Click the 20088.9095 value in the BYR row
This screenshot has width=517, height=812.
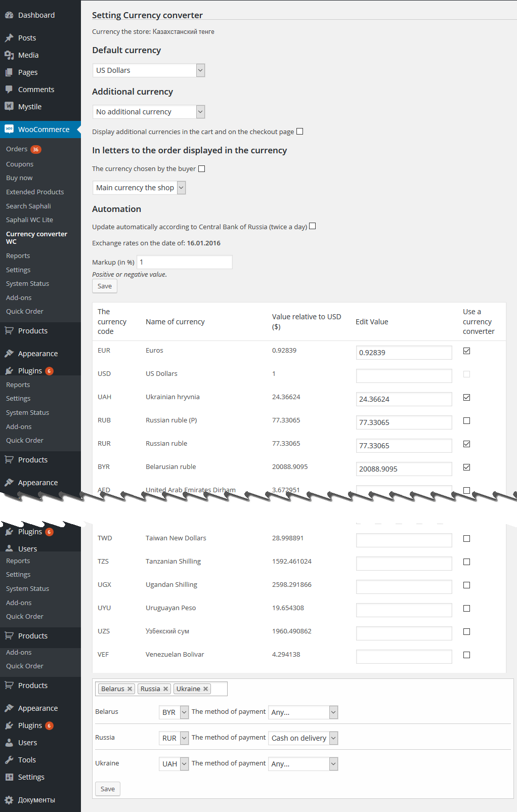coord(290,467)
